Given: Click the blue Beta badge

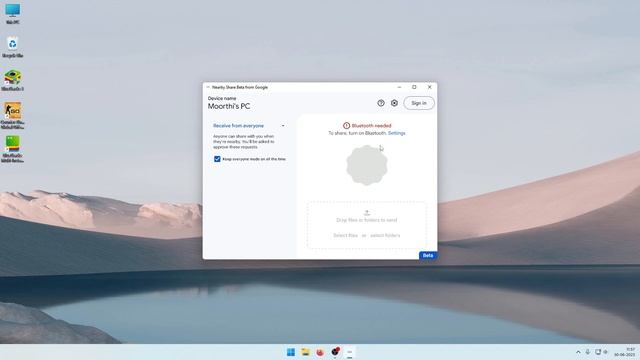Looking at the screenshot, I should tap(428, 256).
